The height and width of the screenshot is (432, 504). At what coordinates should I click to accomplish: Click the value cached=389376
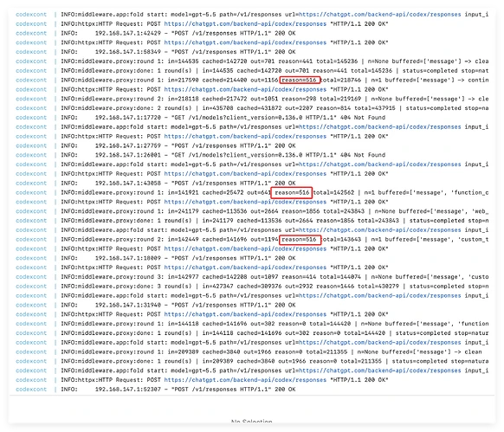(x=259, y=286)
